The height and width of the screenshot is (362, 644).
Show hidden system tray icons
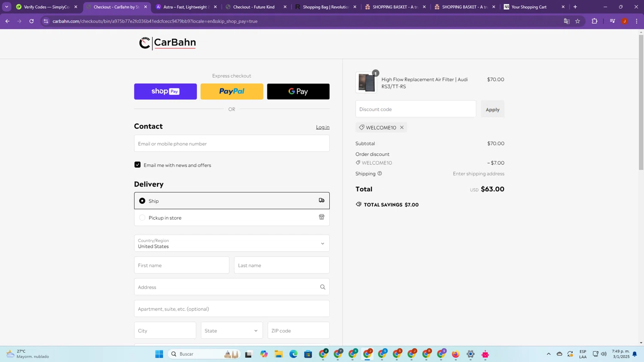pyautogui.click(x=548, y=354)
